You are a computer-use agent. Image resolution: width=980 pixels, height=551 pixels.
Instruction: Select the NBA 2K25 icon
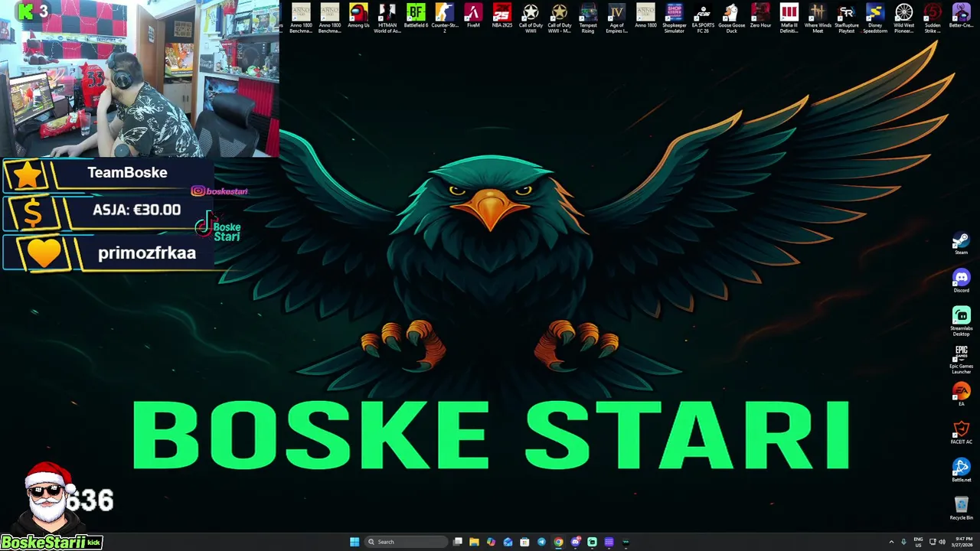(501, 16)
